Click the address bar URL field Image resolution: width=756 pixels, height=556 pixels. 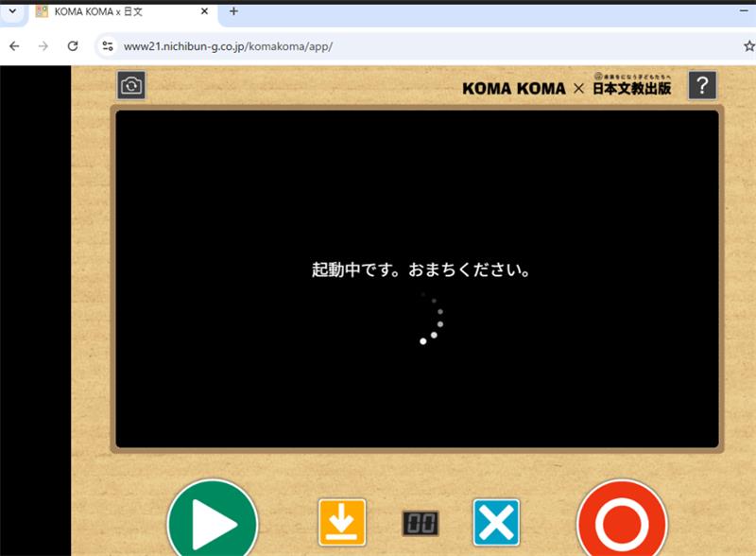[x=424, y=46]
